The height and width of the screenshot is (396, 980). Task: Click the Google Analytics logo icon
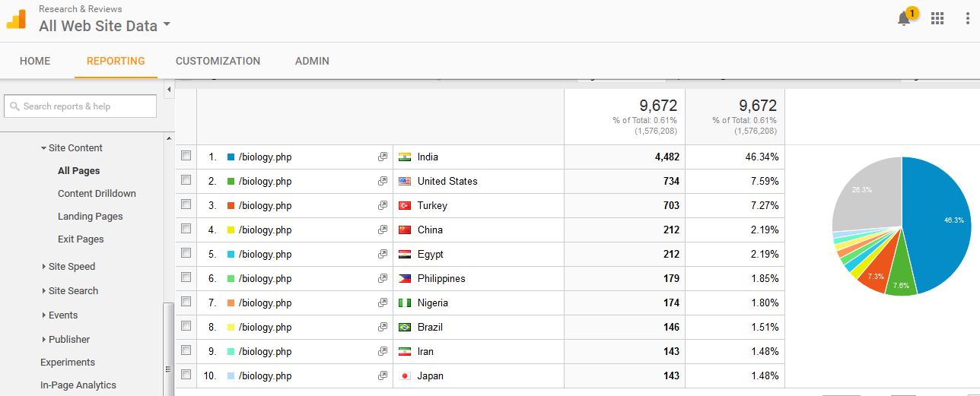(x=17, y=19)
